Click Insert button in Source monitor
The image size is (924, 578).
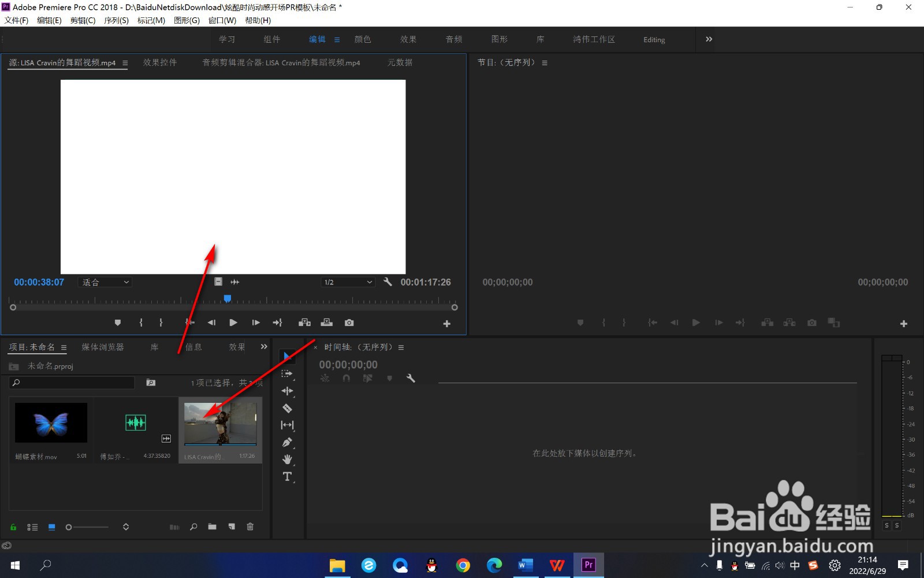tap(305, 323)
